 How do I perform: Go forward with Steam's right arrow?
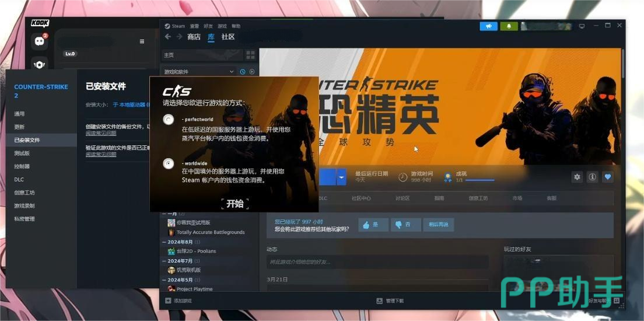tap(179, 37)
